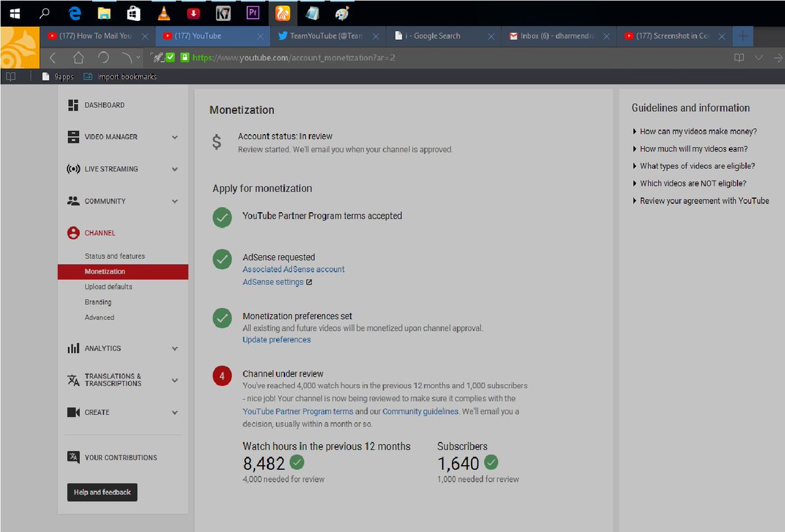Open K7 antivirus icon in taskbar
Viewport: 785px width, 532px height.
223,13
